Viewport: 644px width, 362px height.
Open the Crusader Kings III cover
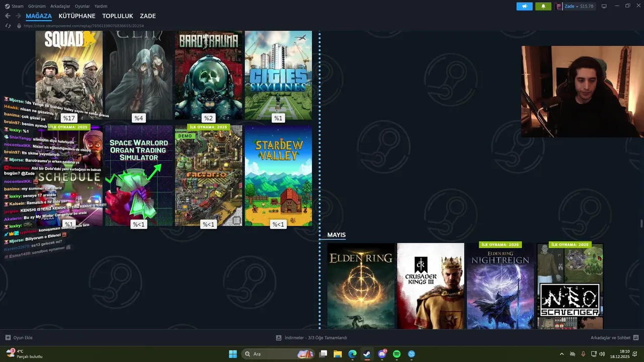431,286
